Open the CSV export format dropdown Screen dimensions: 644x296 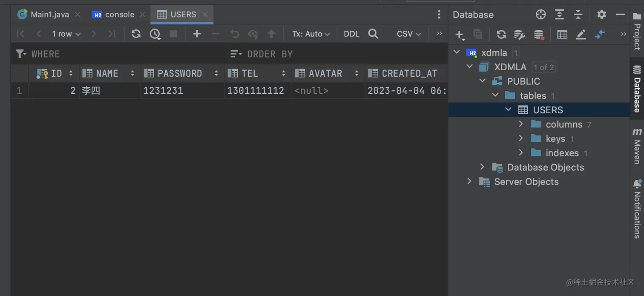(x=409, y=34)
